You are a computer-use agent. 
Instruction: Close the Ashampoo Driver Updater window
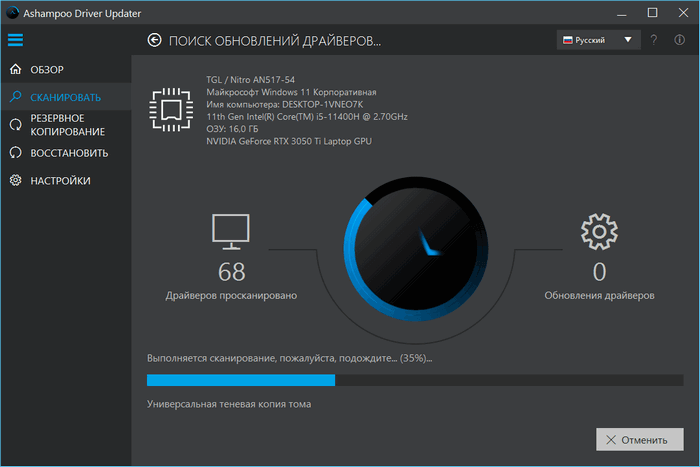(x=683, y=13)
